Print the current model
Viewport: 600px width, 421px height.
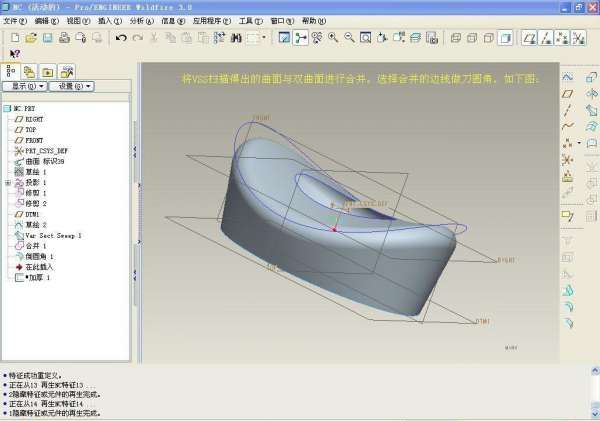click(x=64, y=38)
